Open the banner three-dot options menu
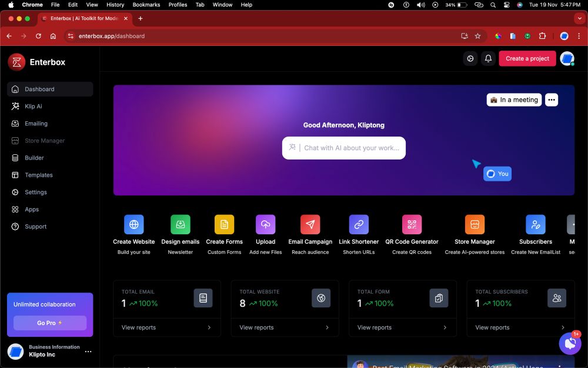The height and width of the screenshot is (368, 588). (x=552, y=100)
